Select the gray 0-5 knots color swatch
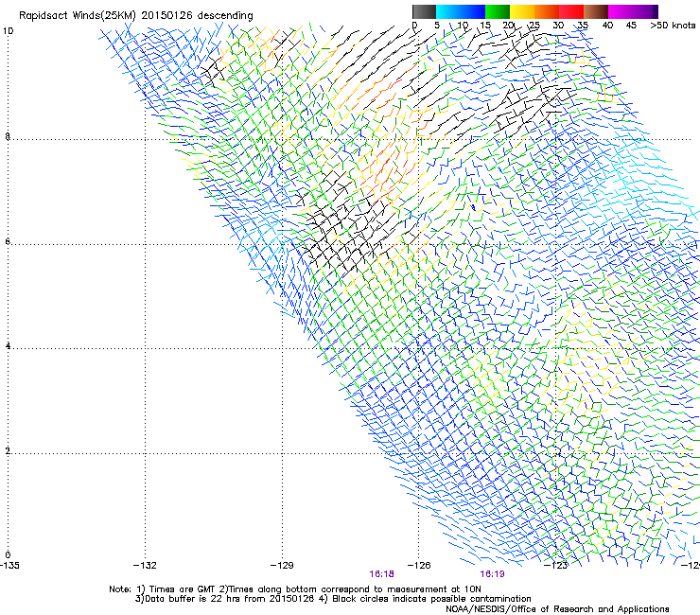700x615 pixels. point(424,11)
